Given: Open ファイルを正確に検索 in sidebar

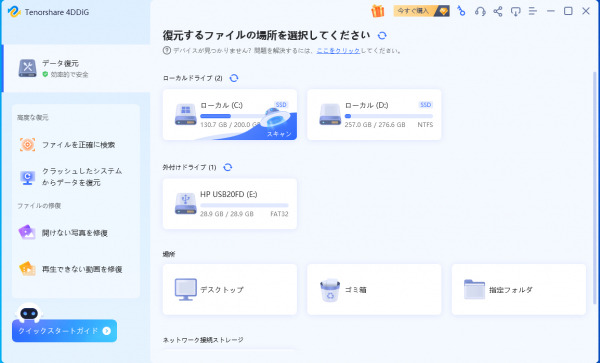Looking at the screenshot, I should point(76,145).
